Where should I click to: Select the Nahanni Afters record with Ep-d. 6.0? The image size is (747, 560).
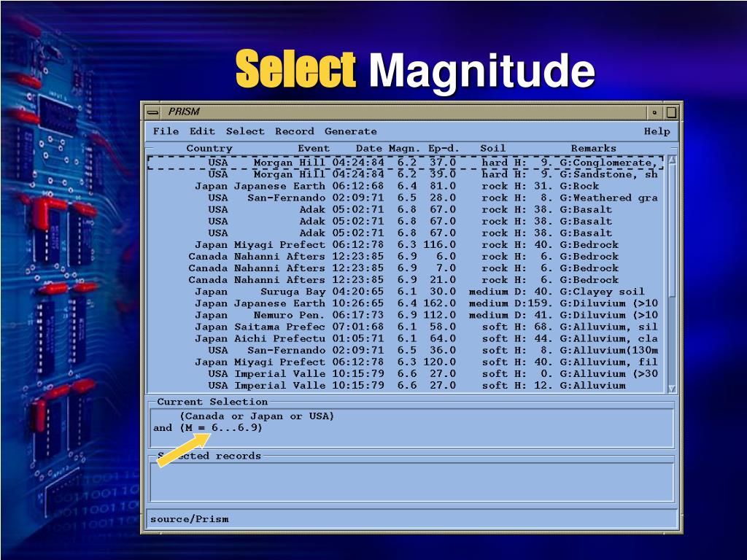[406, 256]
